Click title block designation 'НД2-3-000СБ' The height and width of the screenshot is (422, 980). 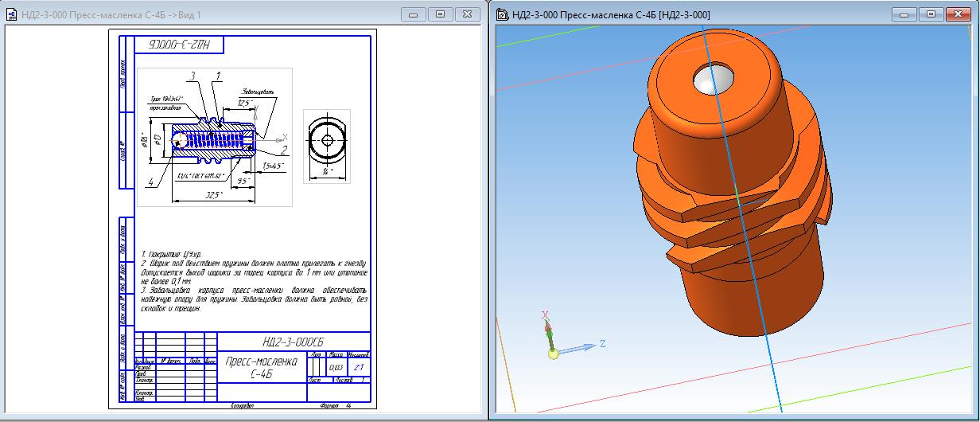[294, 341]
